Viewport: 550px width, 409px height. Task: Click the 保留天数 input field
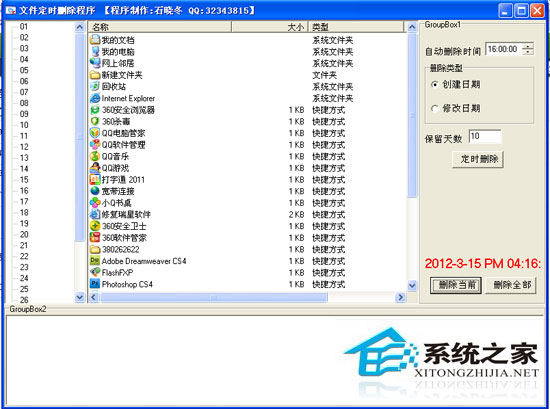485,136
